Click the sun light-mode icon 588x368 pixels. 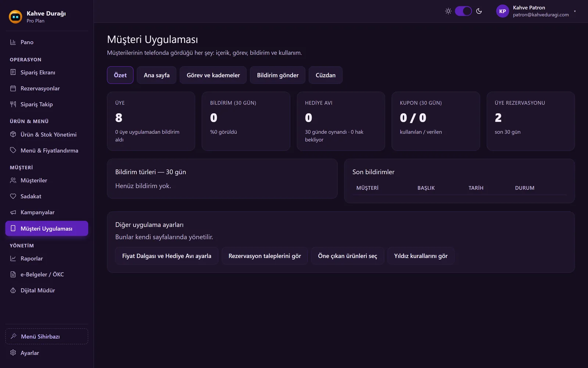click(448, 11)
